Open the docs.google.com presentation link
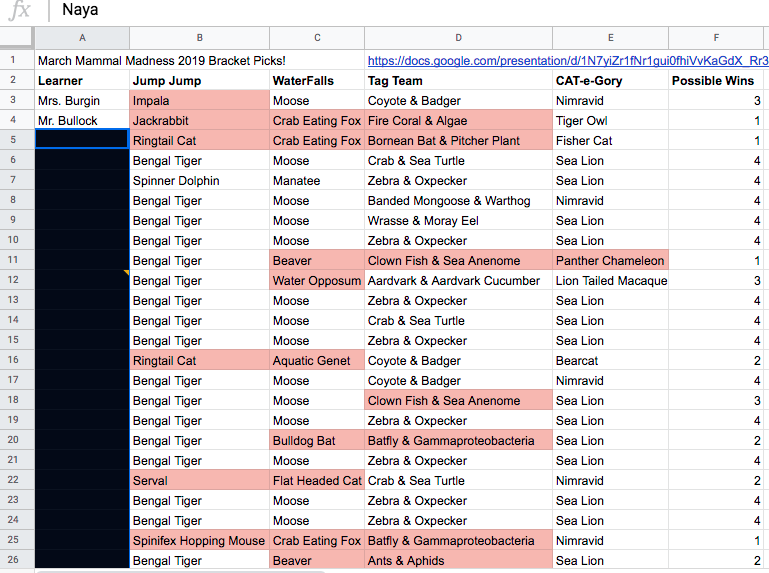 [x=568, y=60]
